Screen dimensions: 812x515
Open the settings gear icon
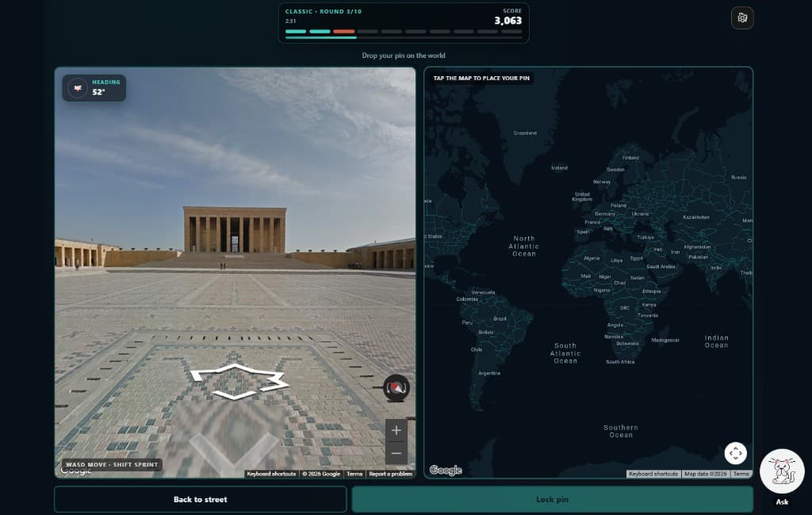pyautogui.click(x=742, y=17)
